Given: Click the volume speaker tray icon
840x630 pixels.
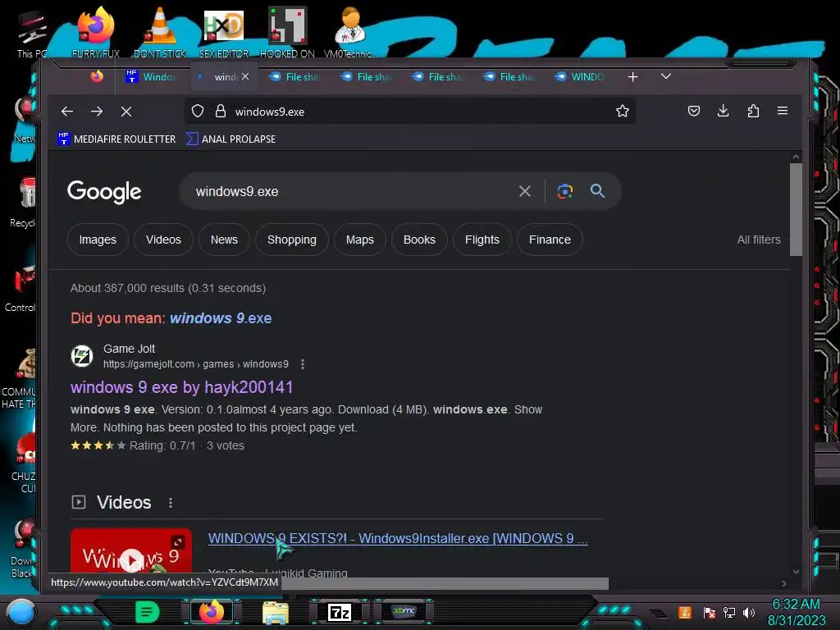Looking at the screenshot, I should pos(749,612).
